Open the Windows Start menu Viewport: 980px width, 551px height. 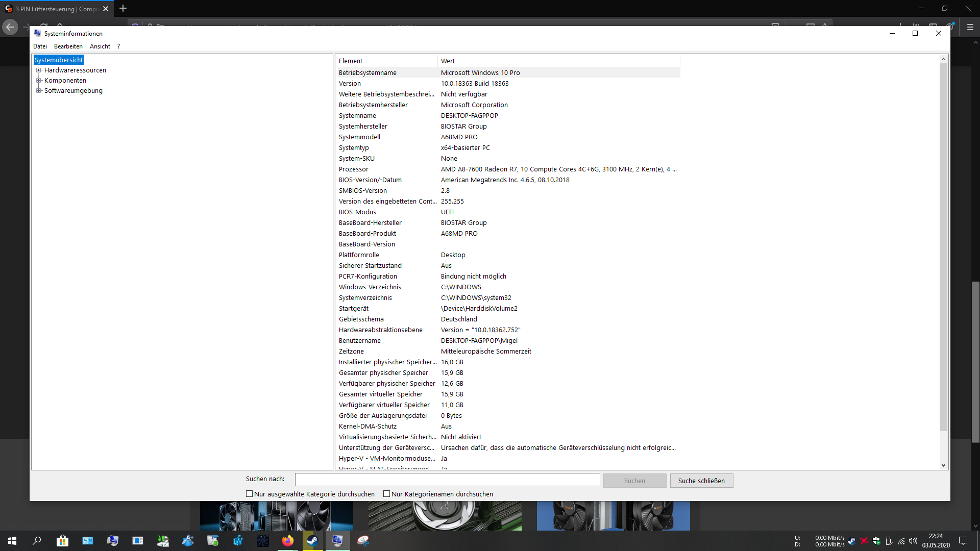(x=12, y=541)
